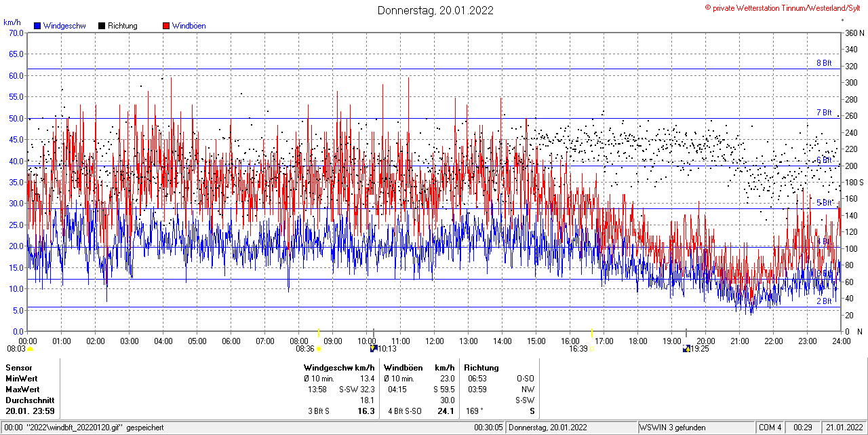Click the 50.0 value on speed axis
868x435 pixels.
pyautogui.click(x=16, y=118)
